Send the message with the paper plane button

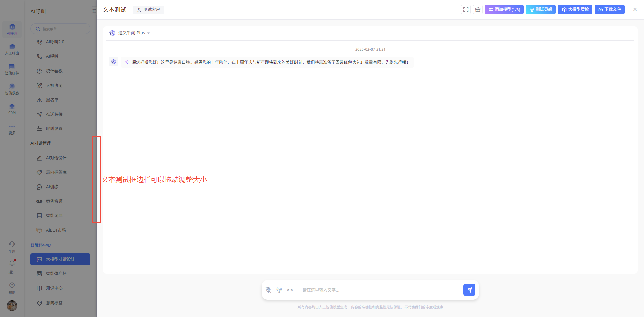[469, 289]
